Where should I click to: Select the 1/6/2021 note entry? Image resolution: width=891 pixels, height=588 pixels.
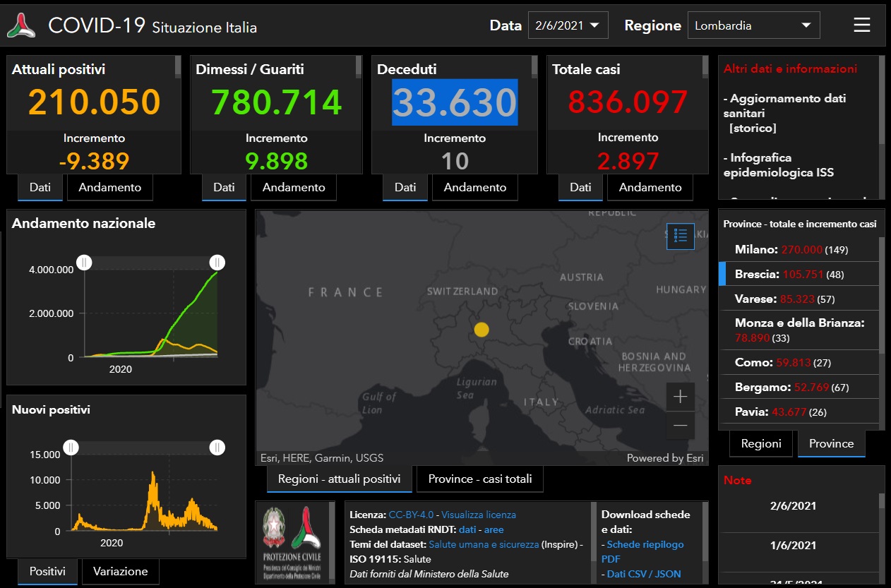793,545
